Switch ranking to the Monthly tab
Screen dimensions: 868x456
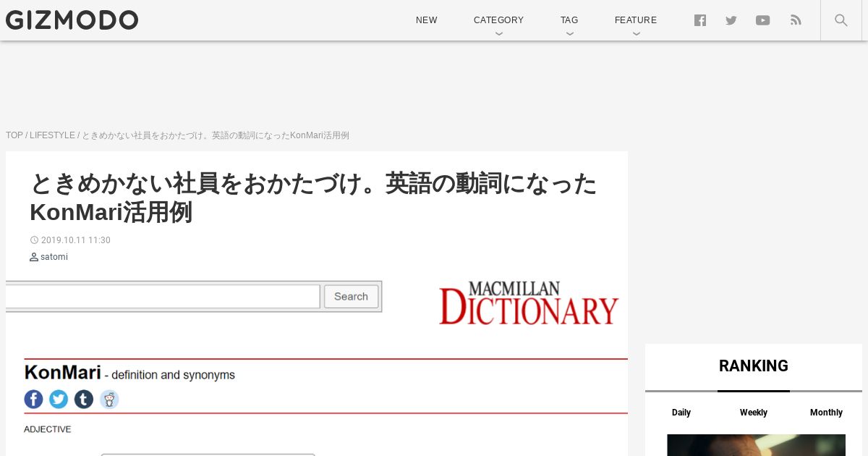(x=826, y=413)
